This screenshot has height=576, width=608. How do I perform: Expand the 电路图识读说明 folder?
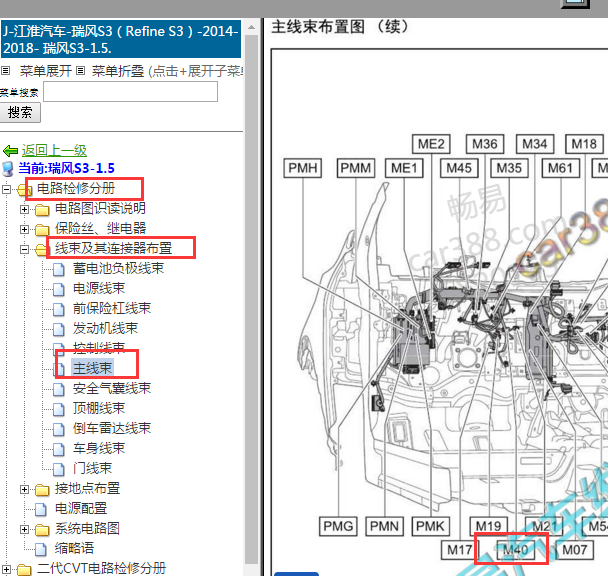24,209
